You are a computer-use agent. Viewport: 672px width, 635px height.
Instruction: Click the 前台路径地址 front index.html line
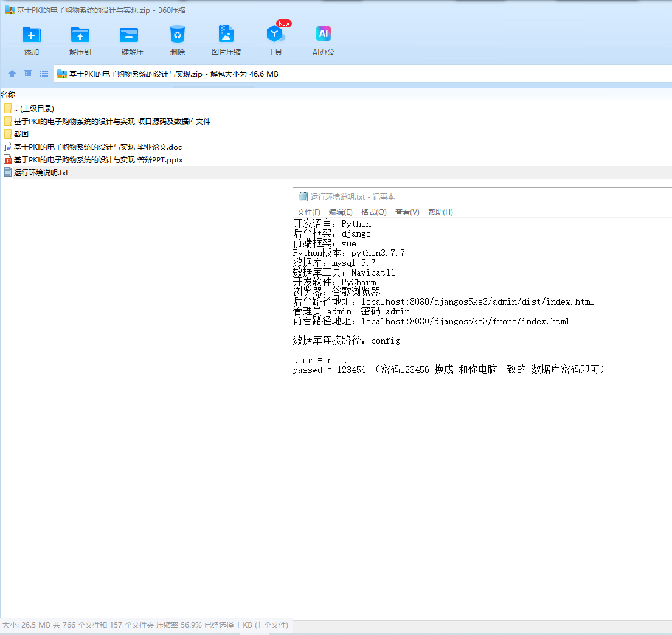point(431,321)
